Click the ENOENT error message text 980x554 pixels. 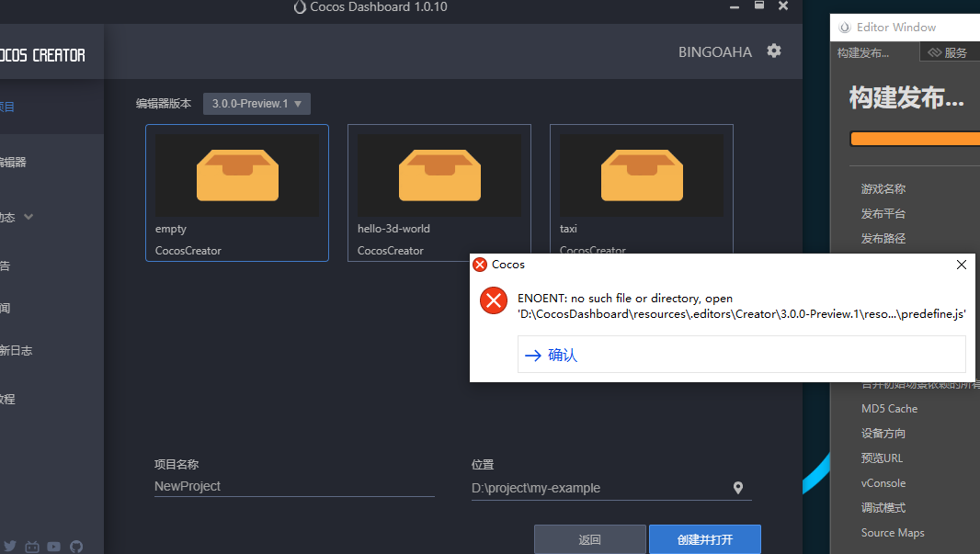[x=741, y=306]
